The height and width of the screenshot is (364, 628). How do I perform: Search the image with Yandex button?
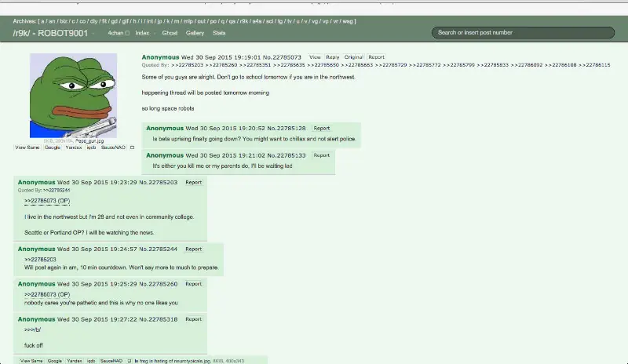74,147
